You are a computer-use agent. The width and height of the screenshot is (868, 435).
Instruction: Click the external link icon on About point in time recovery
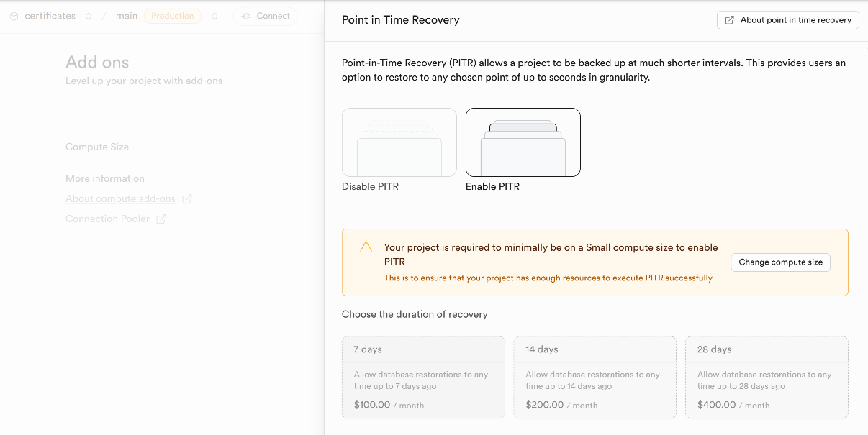730,19
